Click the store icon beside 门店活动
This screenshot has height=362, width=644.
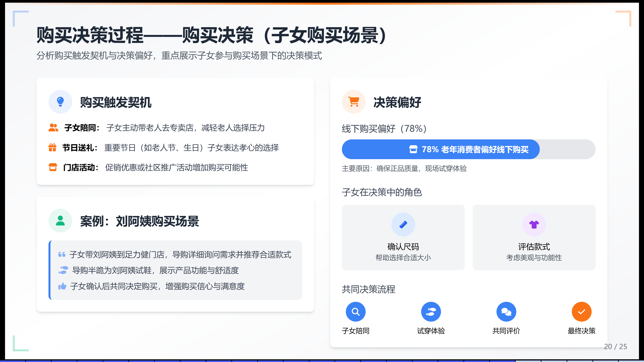53,167
